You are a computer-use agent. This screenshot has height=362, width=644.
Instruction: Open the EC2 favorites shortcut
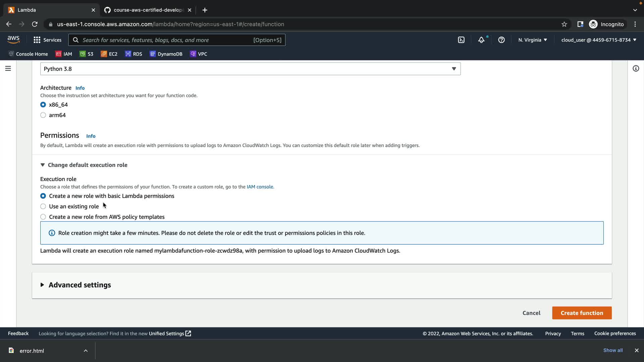coord(109,54)
